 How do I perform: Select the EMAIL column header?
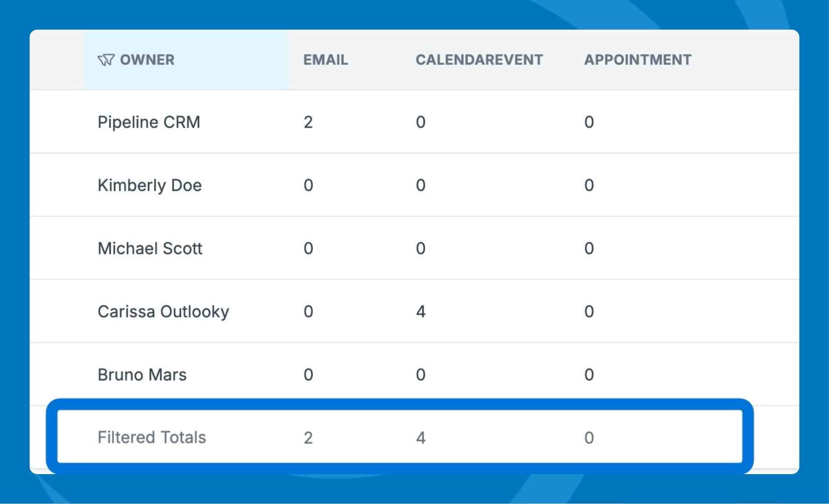click(x=325, y=60)
